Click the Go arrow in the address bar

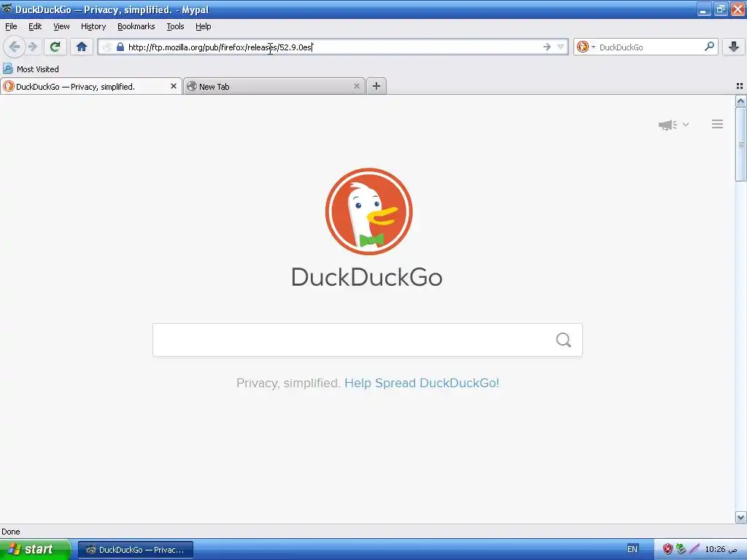tap(546, 47)
